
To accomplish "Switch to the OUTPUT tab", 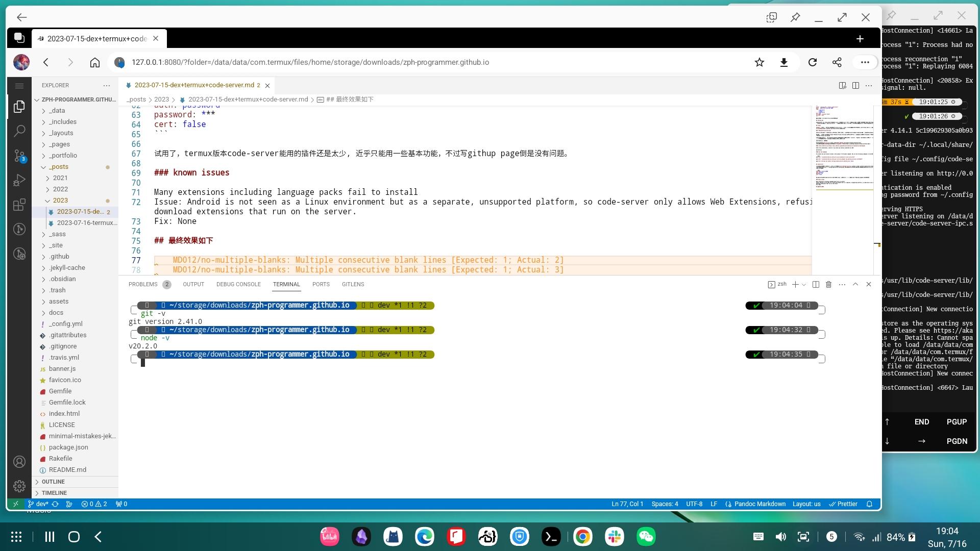I will [193, 284].
